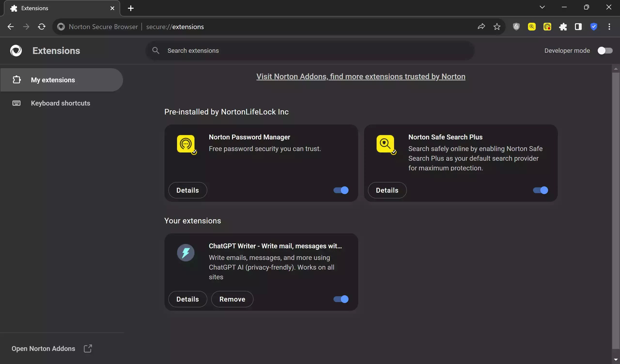
Task: Click the gray privacy lock shield icon
Action: [x=516, y=27]
